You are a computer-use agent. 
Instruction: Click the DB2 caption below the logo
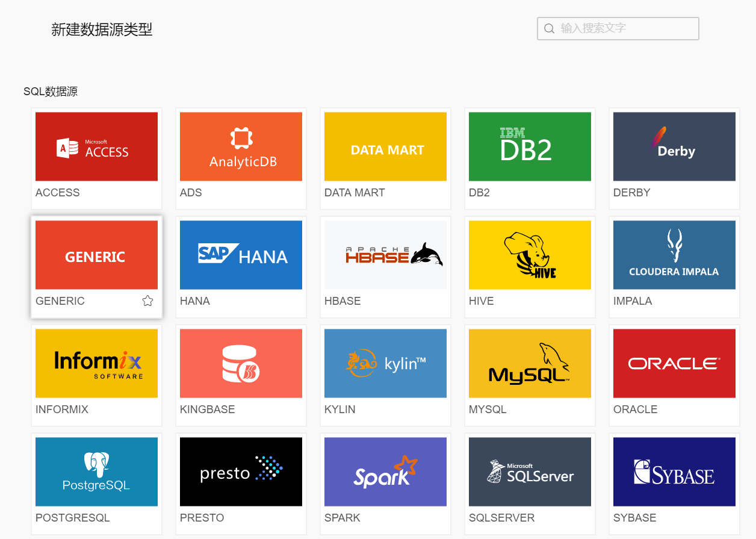(479, 193)
